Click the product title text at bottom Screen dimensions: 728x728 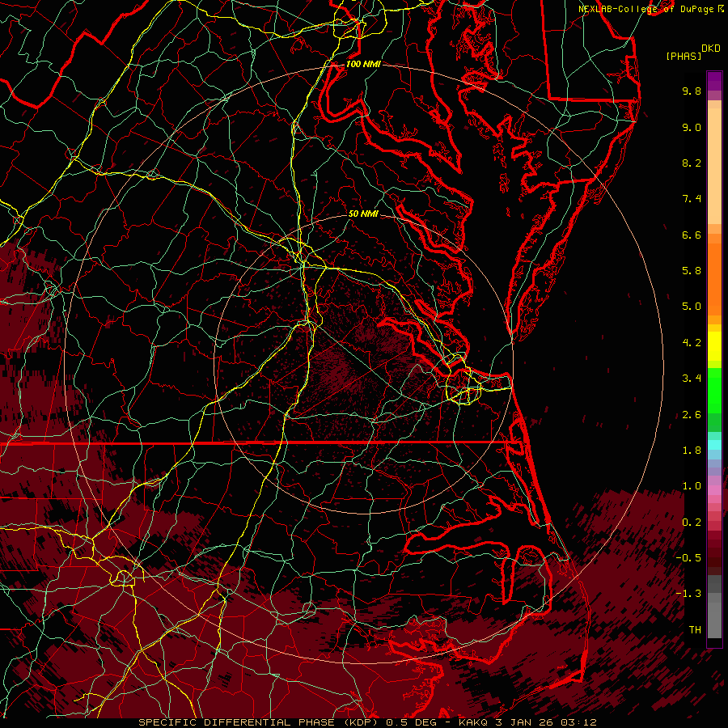367,722
